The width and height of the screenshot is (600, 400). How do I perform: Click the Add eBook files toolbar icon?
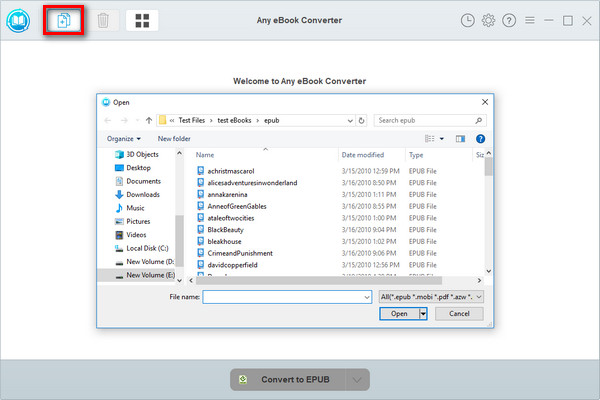point(64,20)
